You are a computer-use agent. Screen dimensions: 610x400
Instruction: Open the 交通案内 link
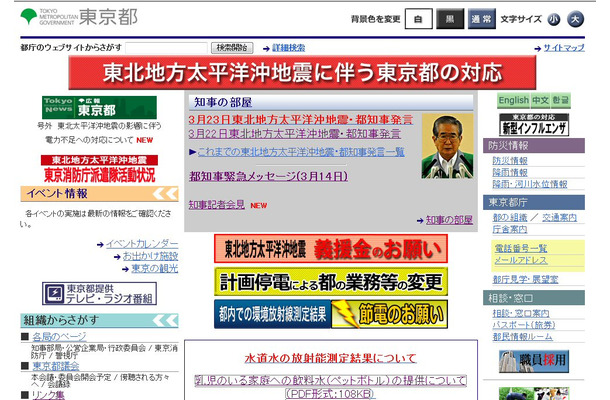pyautogui.click(x=559, y=218)
